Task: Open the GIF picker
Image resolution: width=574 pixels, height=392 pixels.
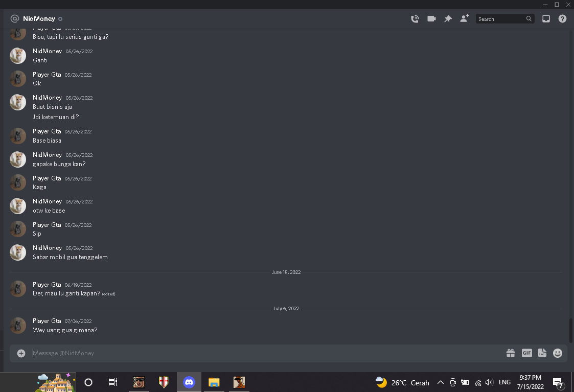Action: (x=526, y=353)
